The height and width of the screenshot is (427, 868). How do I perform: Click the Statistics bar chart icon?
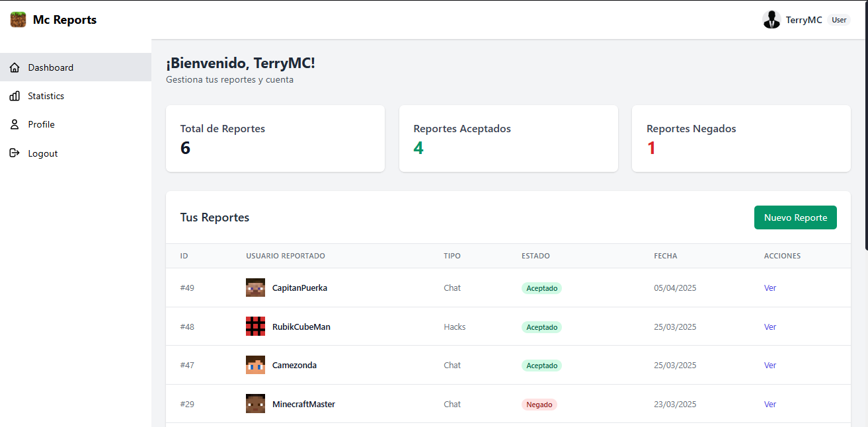point(15,96)
